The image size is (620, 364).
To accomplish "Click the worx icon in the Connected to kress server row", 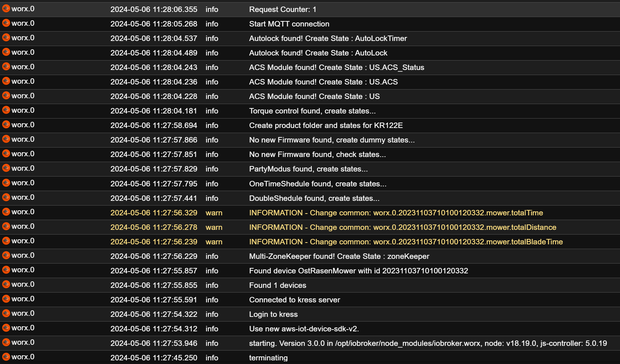I will [6, 299].
